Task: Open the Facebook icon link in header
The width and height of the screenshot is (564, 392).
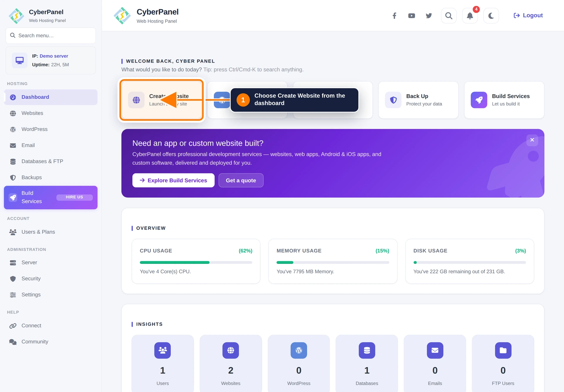Action: point(395,16)
